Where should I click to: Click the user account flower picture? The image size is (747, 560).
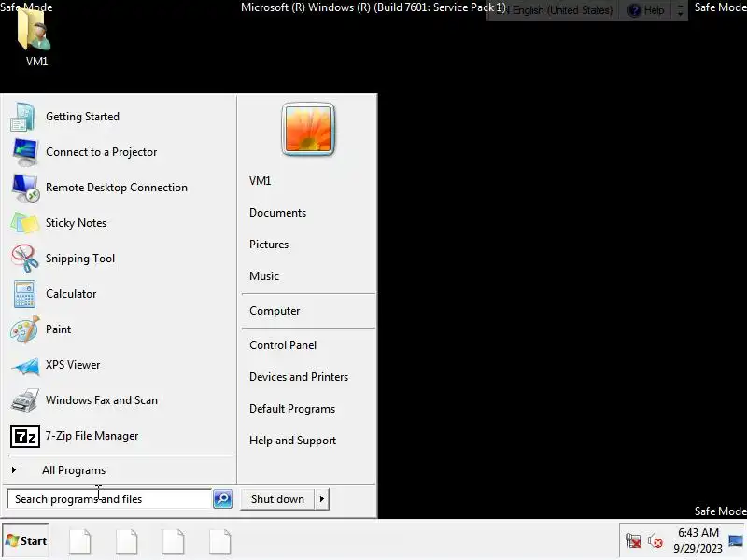pos(308,129)
